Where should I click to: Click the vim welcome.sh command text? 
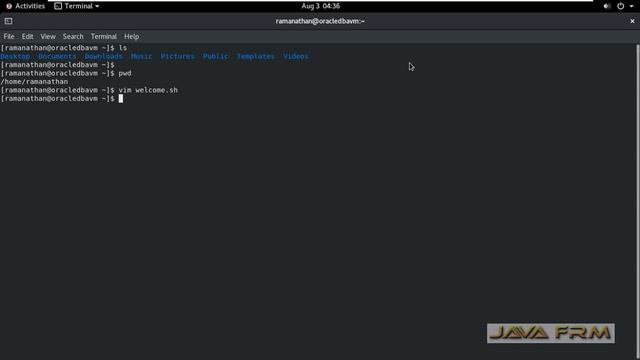(x=148, y=90)
